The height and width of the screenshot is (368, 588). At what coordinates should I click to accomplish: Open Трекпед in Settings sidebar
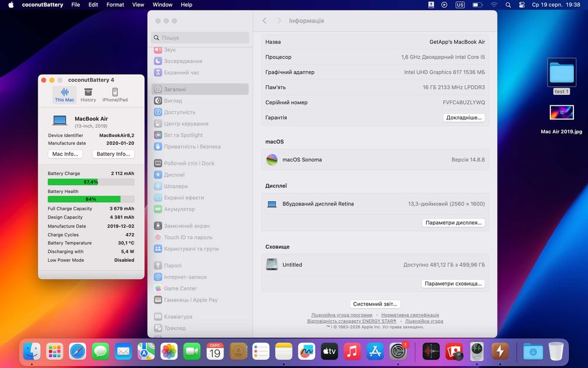tap(201, 328)
